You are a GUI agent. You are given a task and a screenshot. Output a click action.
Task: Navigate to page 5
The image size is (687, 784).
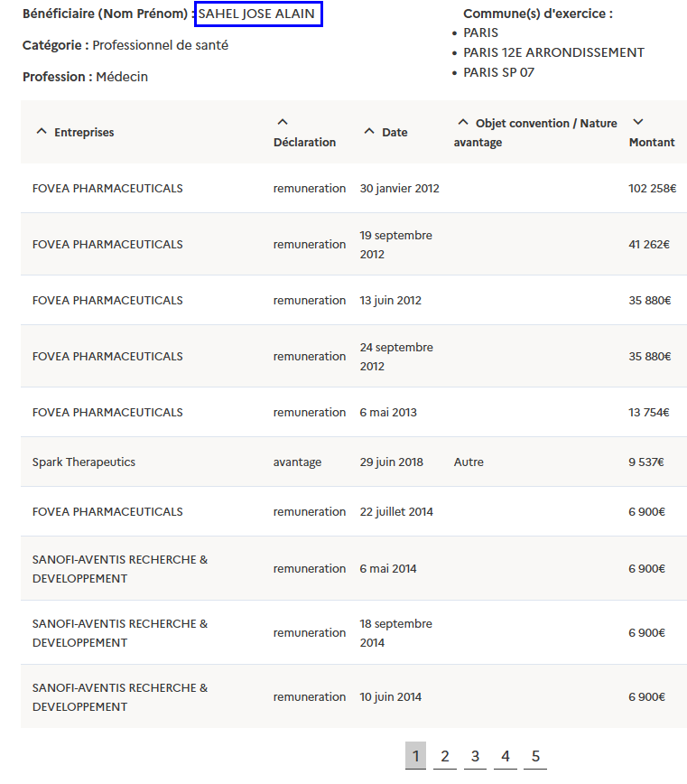pos(535,756)
